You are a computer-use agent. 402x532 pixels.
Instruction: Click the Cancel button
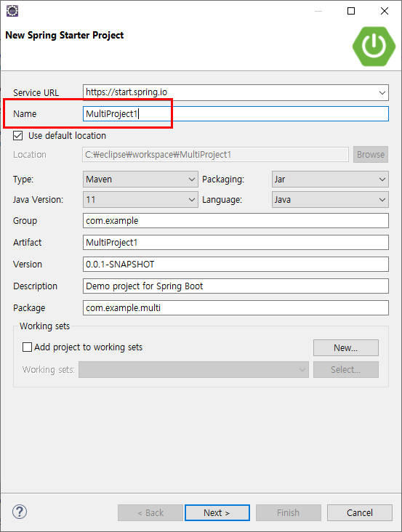coord(360,512)
